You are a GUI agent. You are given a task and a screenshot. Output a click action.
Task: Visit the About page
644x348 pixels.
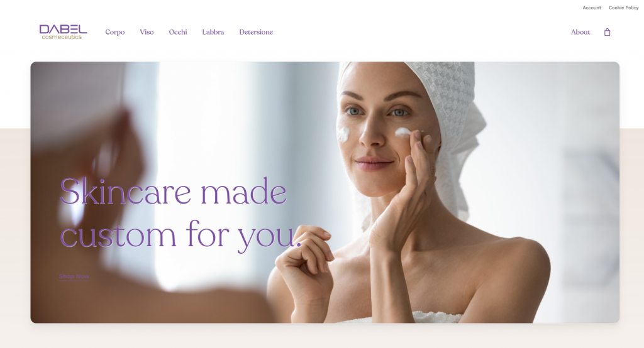580,32
